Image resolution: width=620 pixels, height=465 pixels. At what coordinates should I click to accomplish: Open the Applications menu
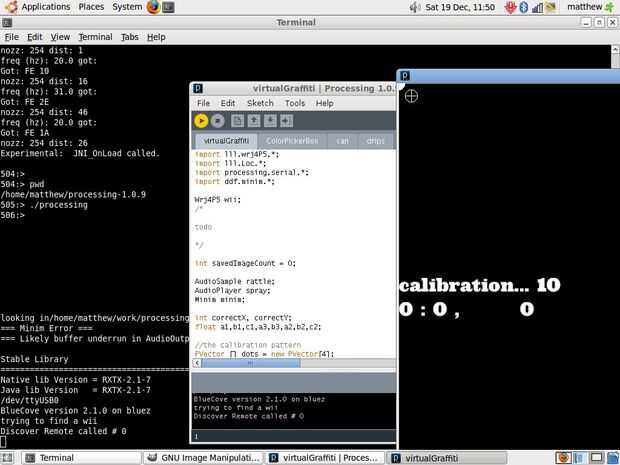coord(45,7)
